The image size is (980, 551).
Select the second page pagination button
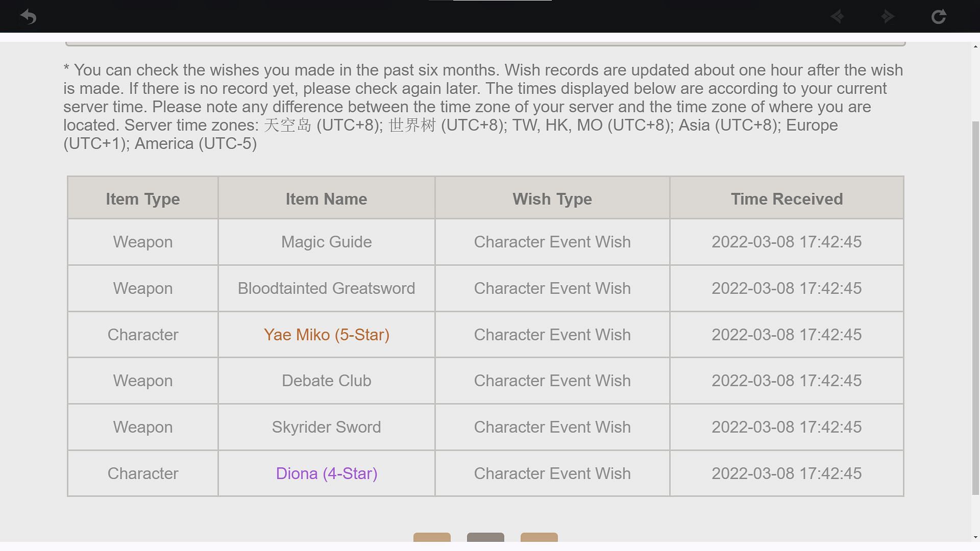click(485, 538)
